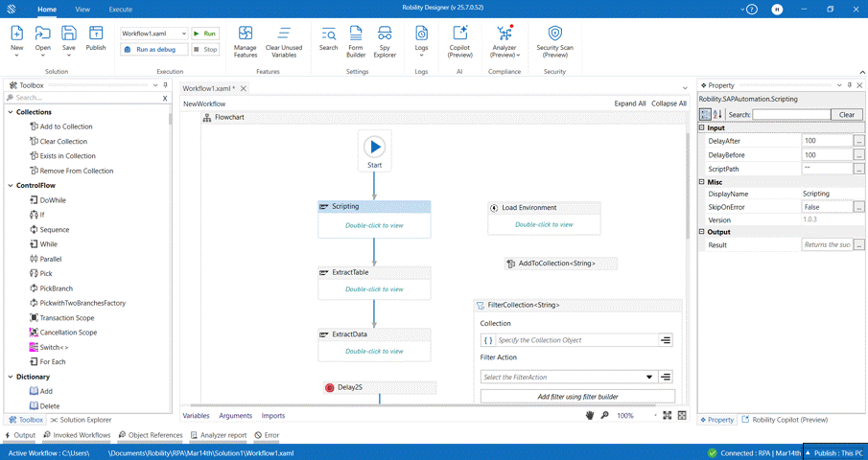This screenshot has height=460, width=868.
Task: Click Expand All
Action: (630, 103)
